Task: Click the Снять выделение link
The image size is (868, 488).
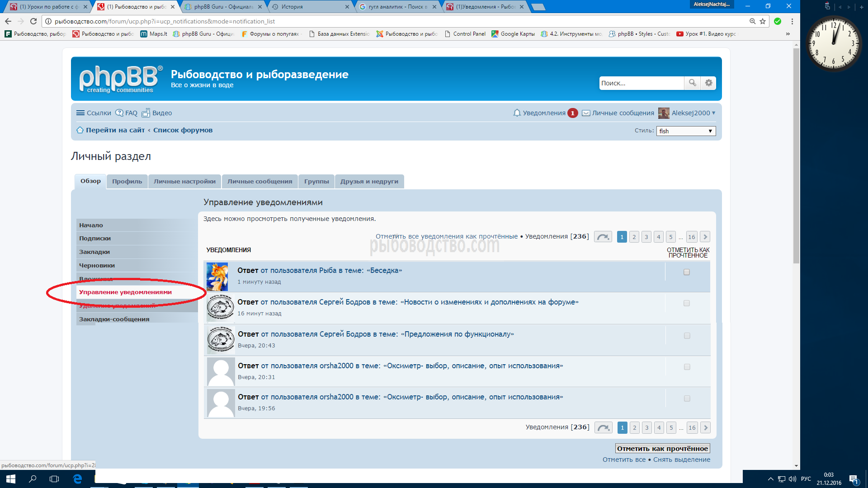Action: [x=681, y=460]
